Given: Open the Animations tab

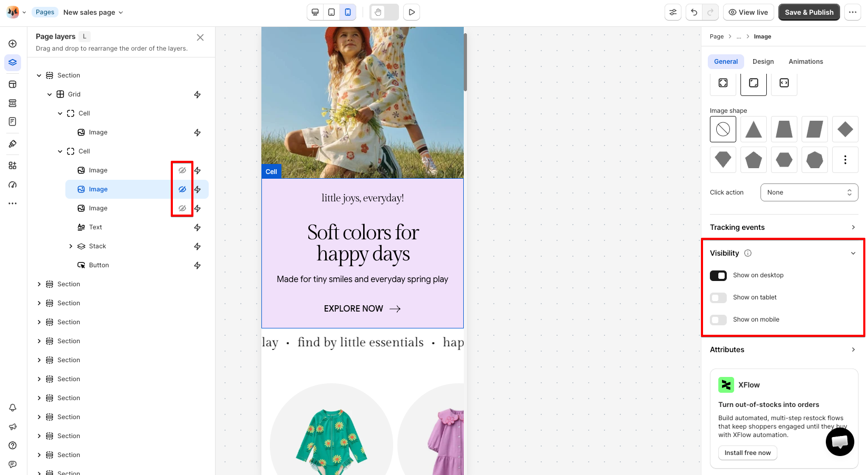Looking at the screenshot, I should coord(806,62).
